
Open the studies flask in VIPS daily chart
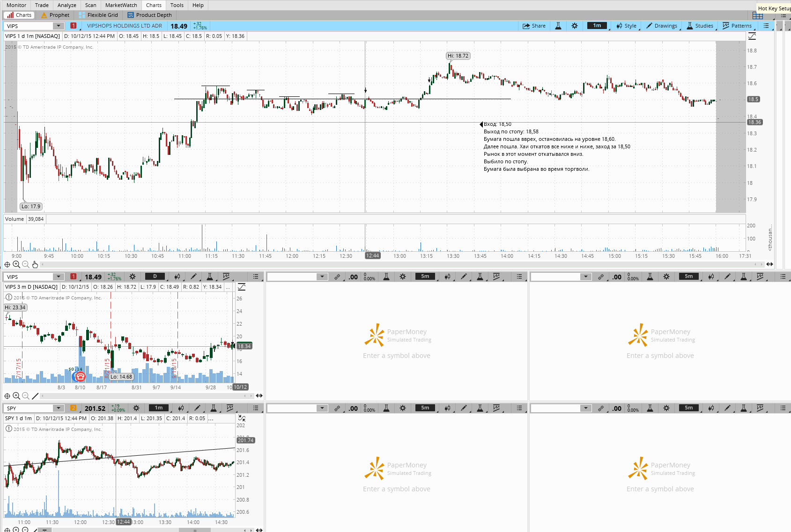(x=210, y=277)
